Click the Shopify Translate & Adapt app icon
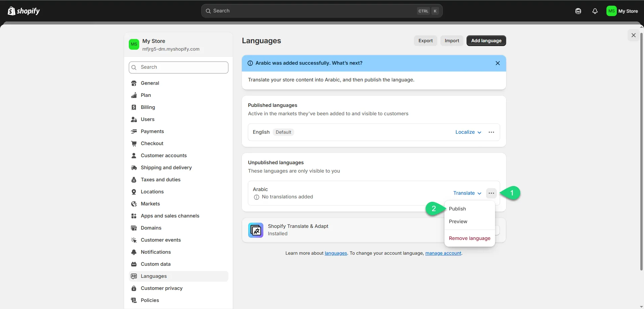The height and width of the screenshot is (309, 644). (256, 230)
